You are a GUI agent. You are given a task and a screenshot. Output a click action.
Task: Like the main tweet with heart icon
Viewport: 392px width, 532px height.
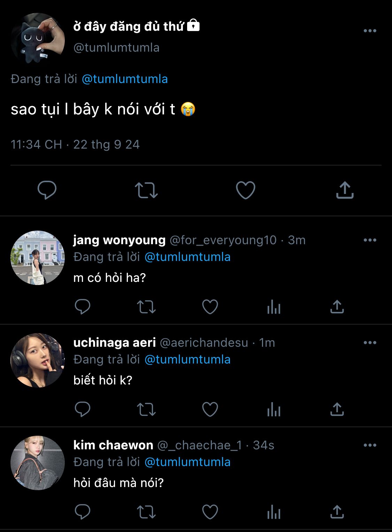tap(246, 190)
